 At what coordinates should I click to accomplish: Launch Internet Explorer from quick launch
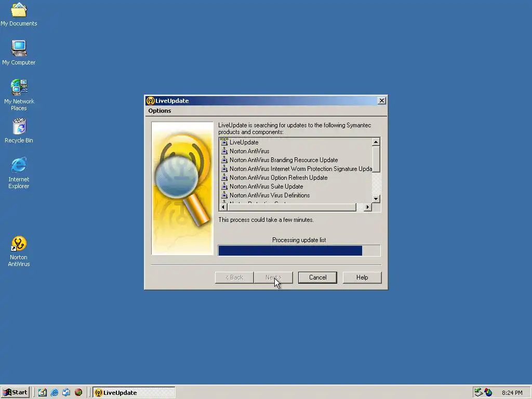click(x=54, y=393)
